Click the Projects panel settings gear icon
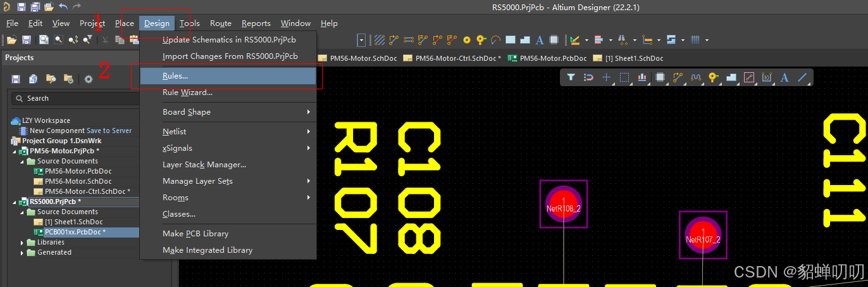The width and height of the screenshot is (868, 287). [89, 79]
